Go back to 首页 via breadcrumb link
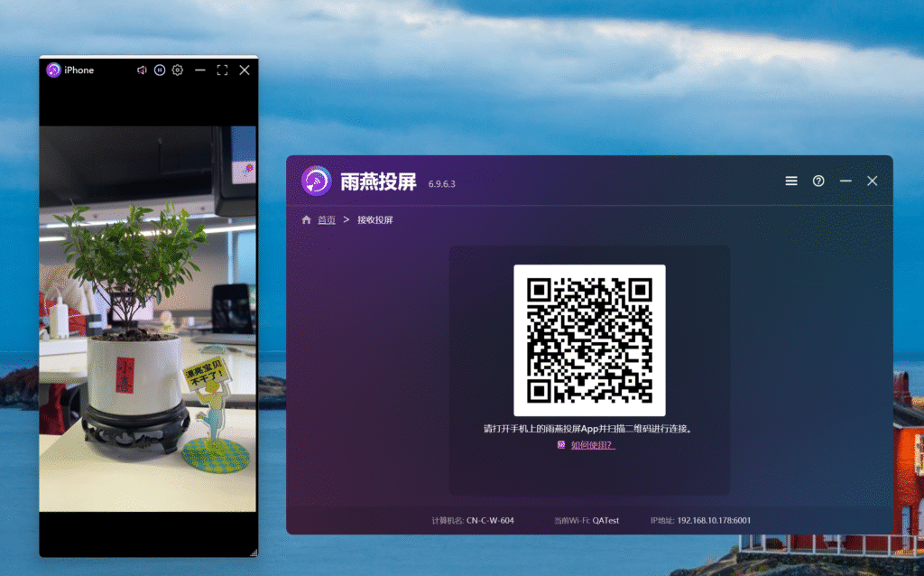Screen dimensions: 924x576 (x=327, y=220)
